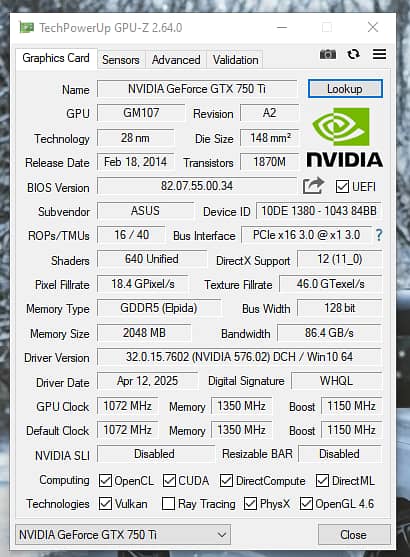Viewport: 410px width, 557px height.
Task: Click NVIDIA SLI value Disabled
Action: (x=155, y=454)
